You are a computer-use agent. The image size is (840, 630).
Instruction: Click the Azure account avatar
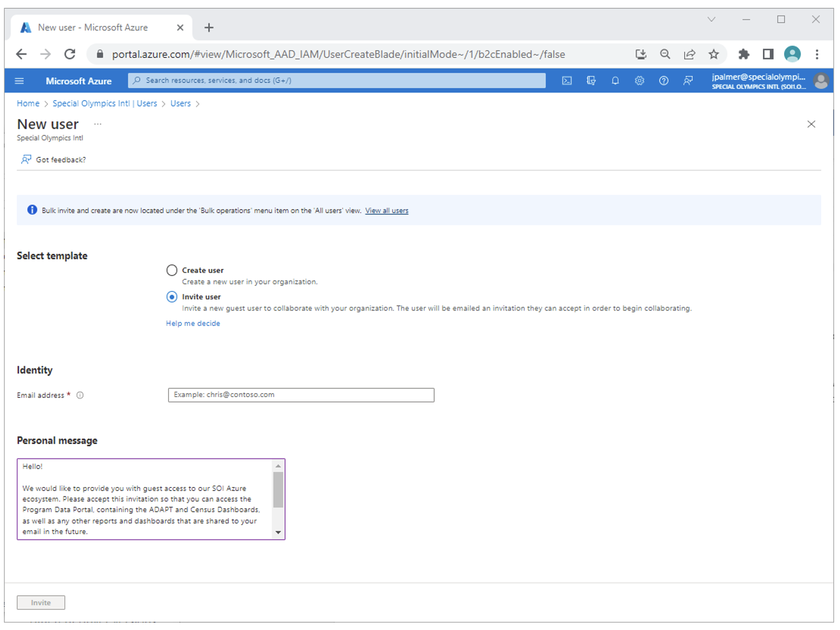tap(821, 81)
